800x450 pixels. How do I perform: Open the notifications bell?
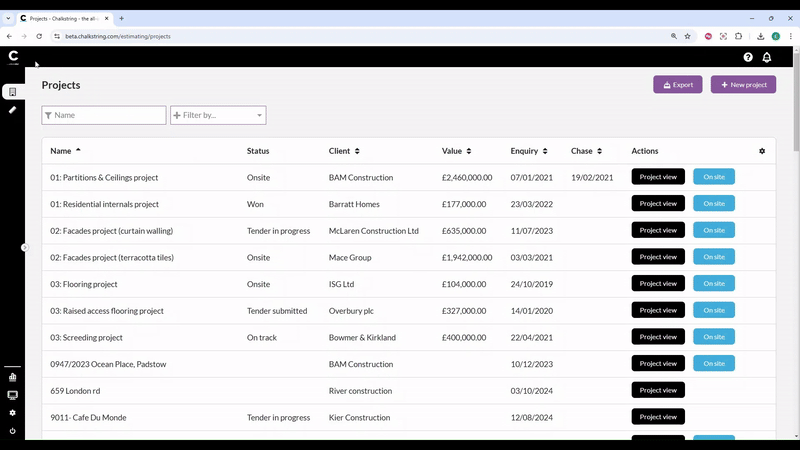tap(767, 58)
